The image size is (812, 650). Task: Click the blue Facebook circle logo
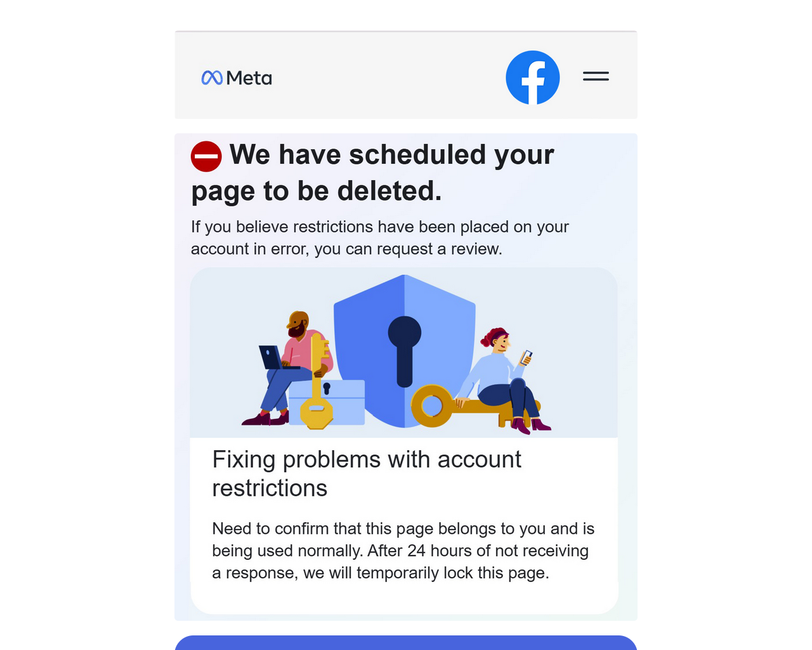point(533,77)
